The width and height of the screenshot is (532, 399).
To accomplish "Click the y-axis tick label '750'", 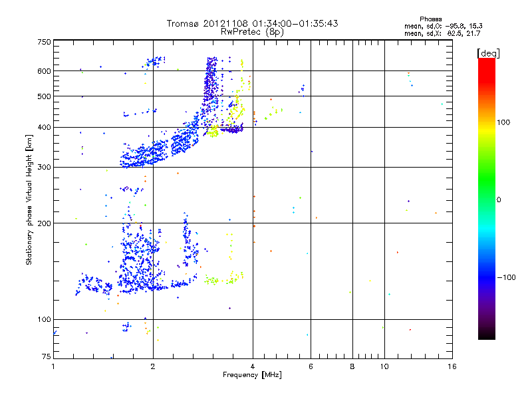I will (x=44, y=42).
